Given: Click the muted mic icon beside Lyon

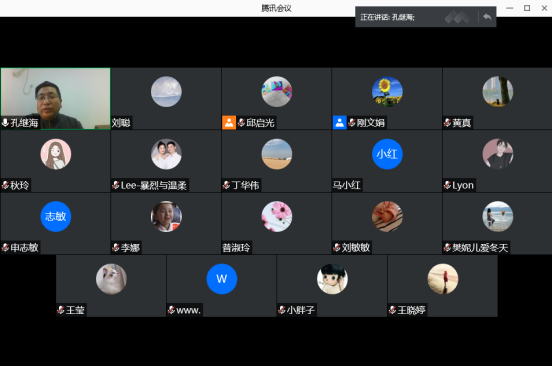Looking at the screenshot, I should [447, 185].
